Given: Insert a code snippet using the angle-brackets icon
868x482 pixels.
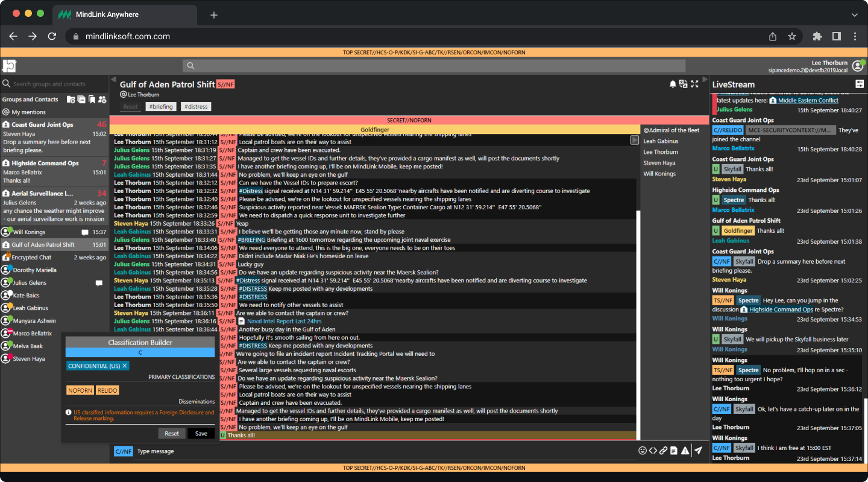Looking at the screenshot, I should pyautogui.click(x=653, y=450).
